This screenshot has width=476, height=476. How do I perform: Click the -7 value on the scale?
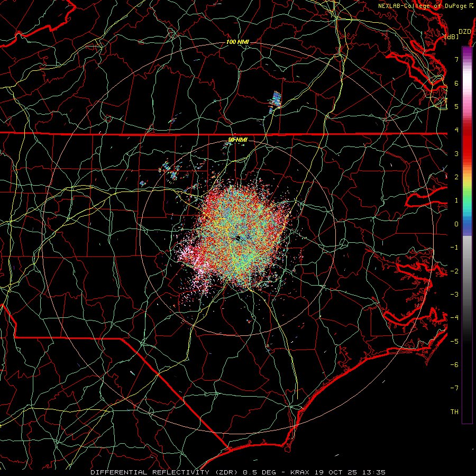454,388
